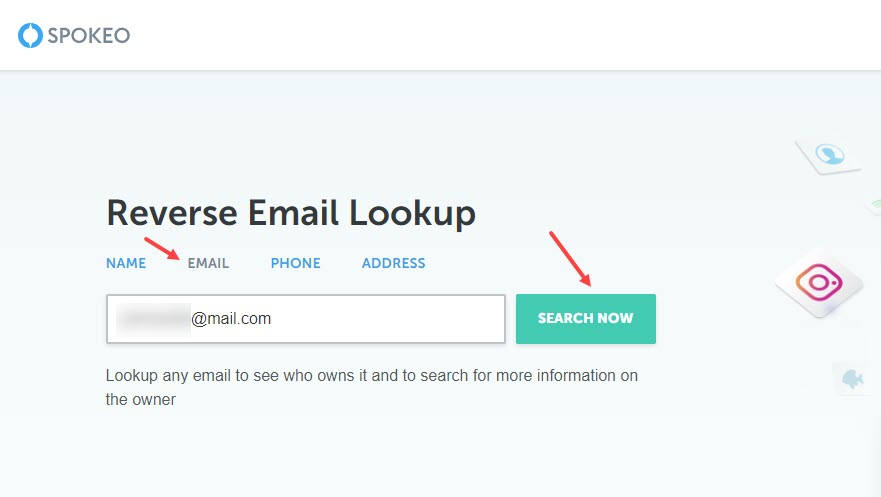Click the SEARCH NOW button
This screenshot has height=497, width=881.
click(x=585, y=318)
